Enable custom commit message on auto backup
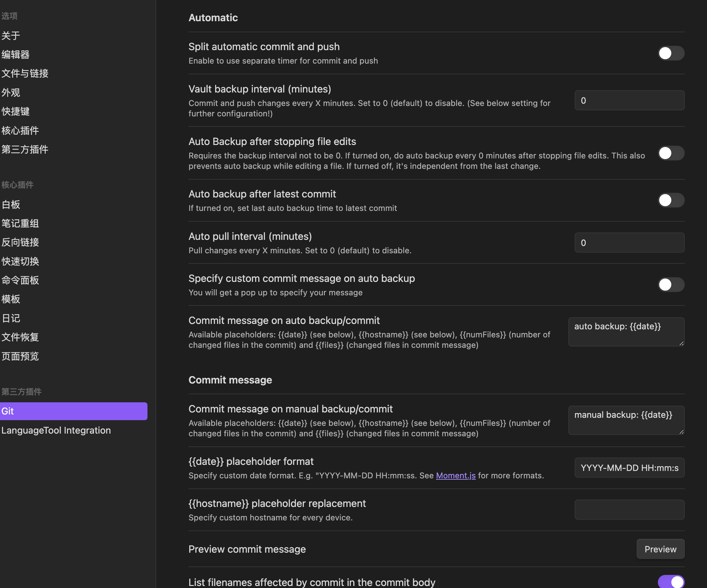This screenshot has width=707, height=588. 671,285
